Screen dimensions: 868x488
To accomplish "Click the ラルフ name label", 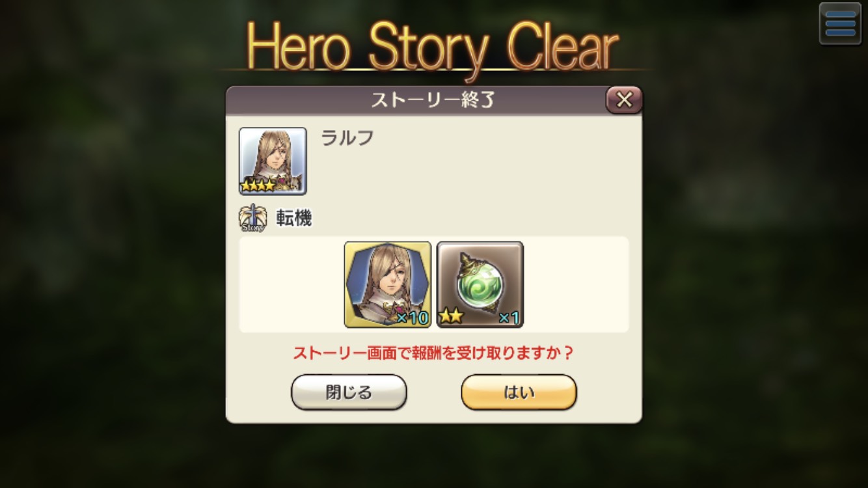I will pos(347,138).
